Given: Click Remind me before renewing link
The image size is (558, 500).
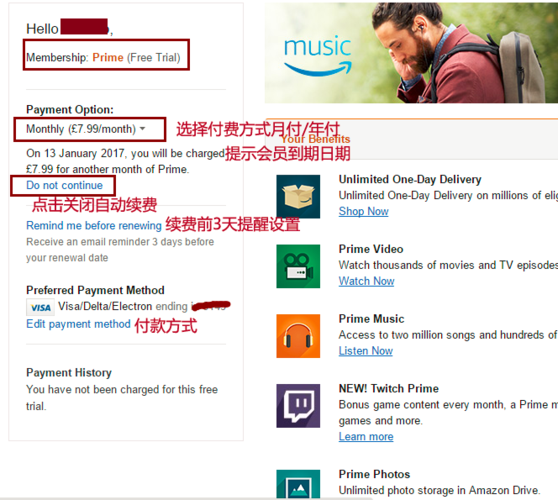Looking at the screenshot, I should (x=94, y=225).
